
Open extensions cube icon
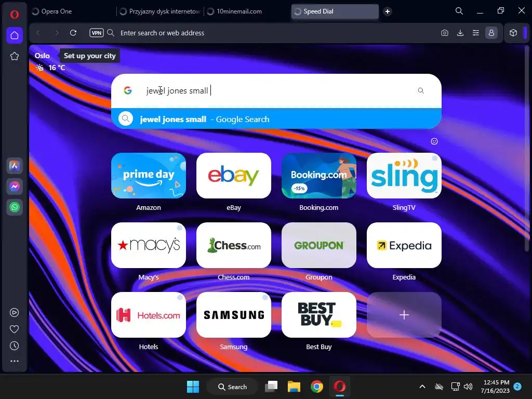pos(513,33)
